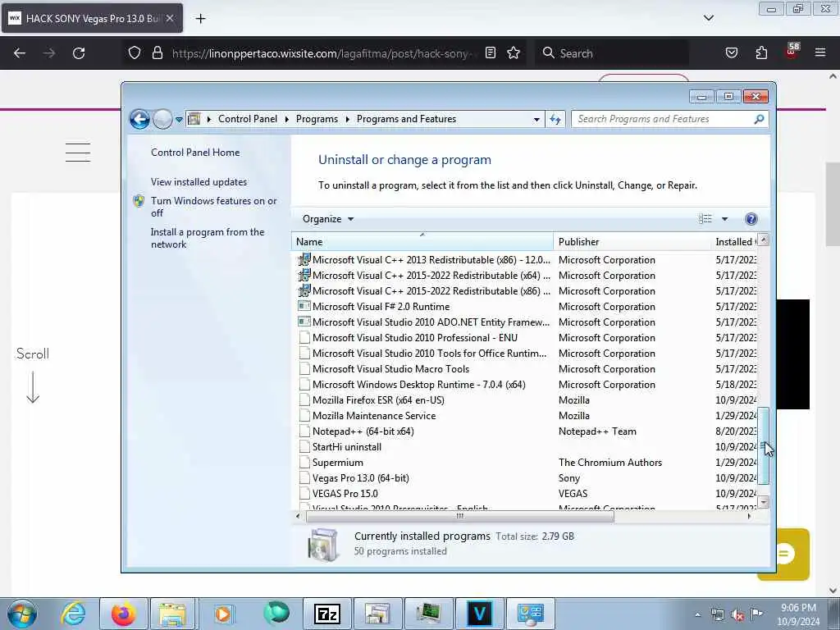Open the shield tracking protection icon
The height and width of the screenshot is (630, 840).
135,53
